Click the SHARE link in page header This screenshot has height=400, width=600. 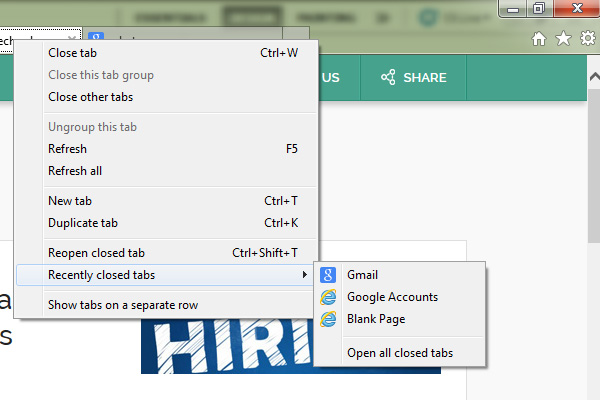click(x=413, y=78)
